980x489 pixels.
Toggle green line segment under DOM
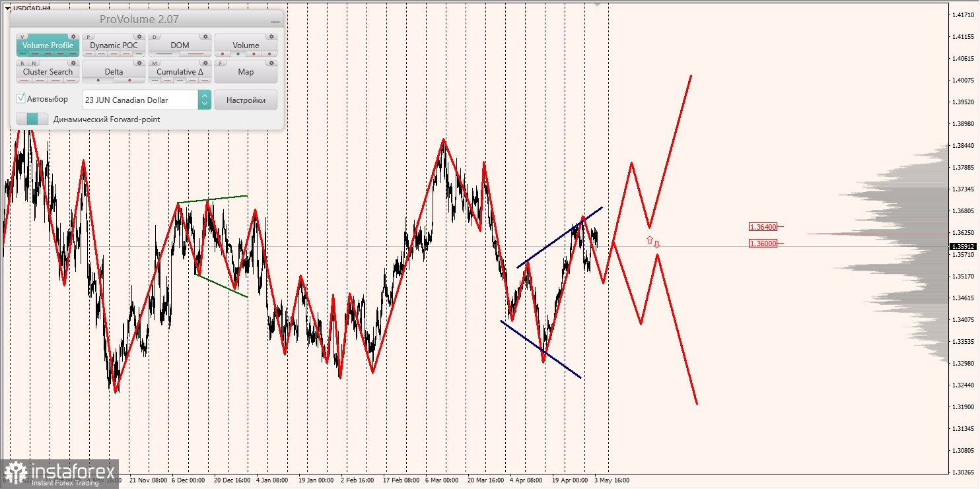pyautogui.click(x=164, y=54)
